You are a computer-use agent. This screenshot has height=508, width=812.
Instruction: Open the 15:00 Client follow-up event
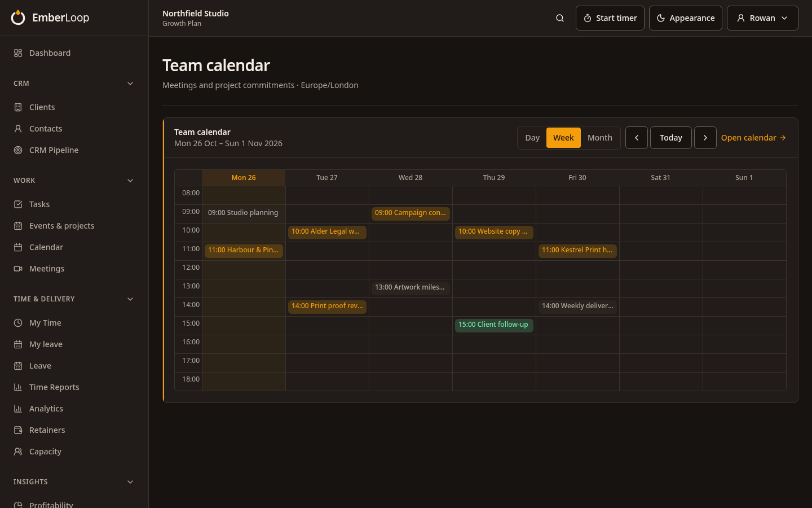coord(494,325)
